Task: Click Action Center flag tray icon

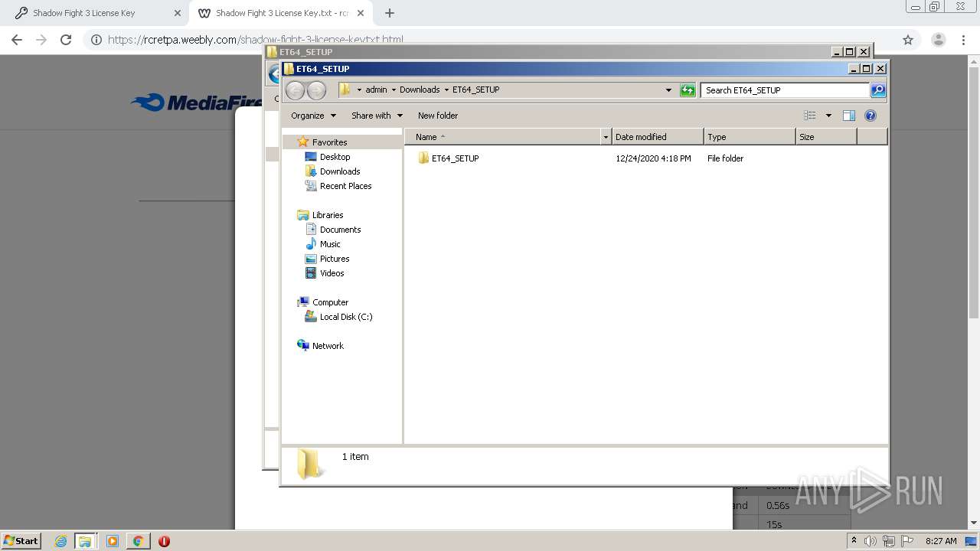Action: pos(908,541)
